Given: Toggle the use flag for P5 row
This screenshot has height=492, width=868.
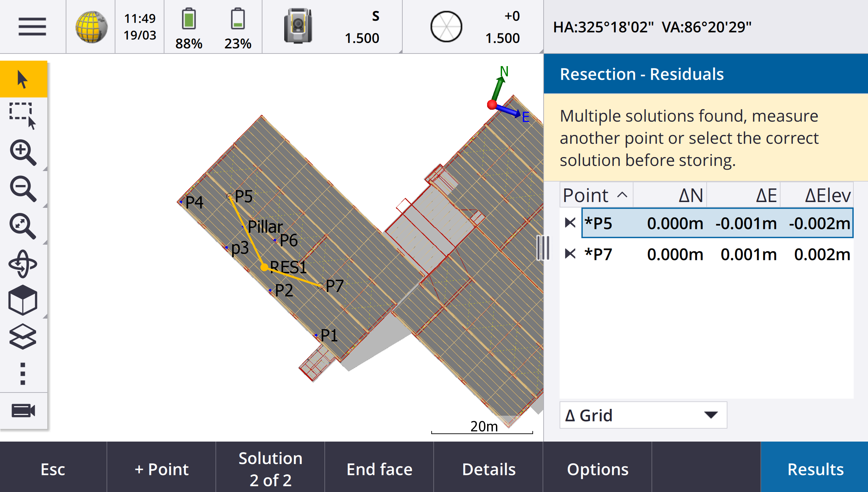Looking at the screenshot, I should (570, 223).
